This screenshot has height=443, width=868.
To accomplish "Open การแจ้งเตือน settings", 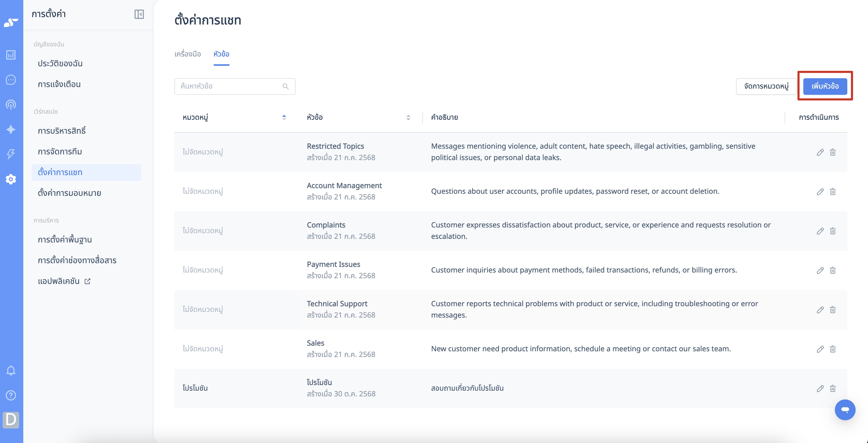I will pos(59,84).
